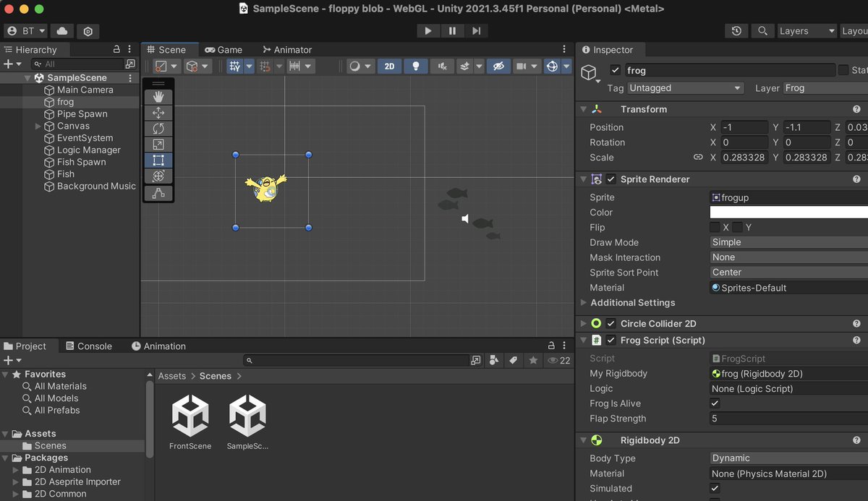The height and width of the screenshot is (501, 868).
Task: Select the Scale tool
Action: (158, 145)
